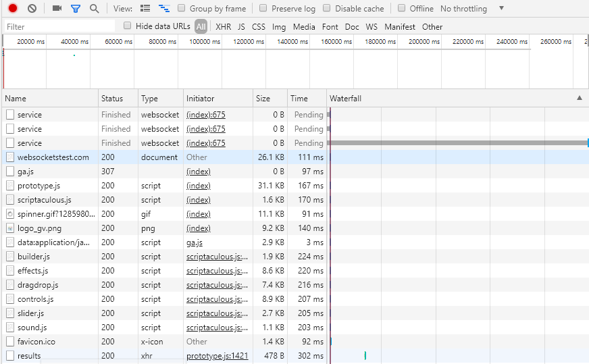Filter requests by XHR
Viewport: 589px width, 364px height.
223,26
